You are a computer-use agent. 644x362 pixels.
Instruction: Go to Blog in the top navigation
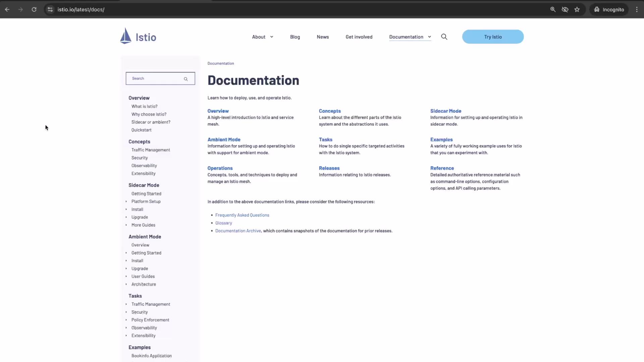tap(295, 37)
